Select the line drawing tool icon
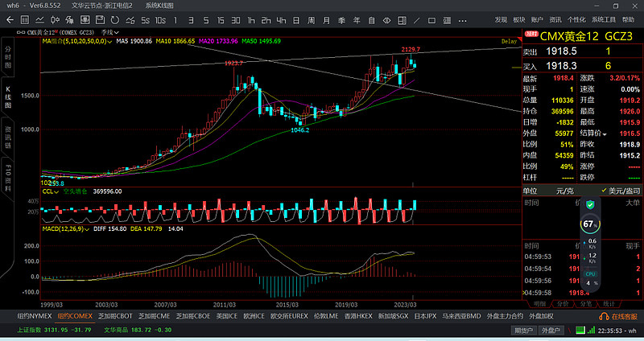The width and height of the screenshot is (644, 341). click(417, 20)
